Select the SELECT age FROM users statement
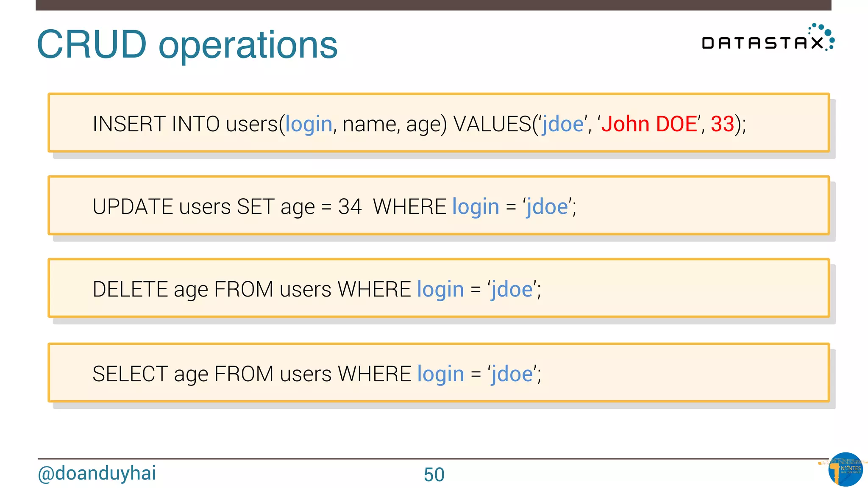 pos(439,372)
